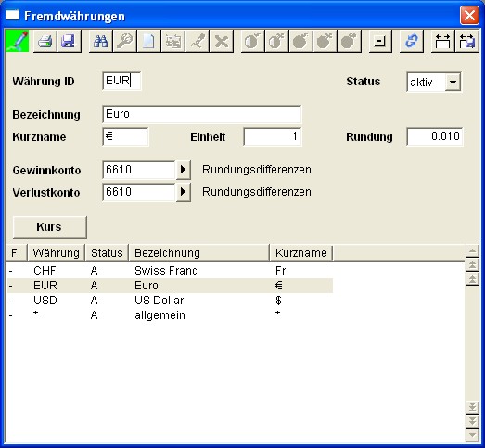Click the rightmost window-save layout icon
485x448 pixels.
tap(466, 41)
